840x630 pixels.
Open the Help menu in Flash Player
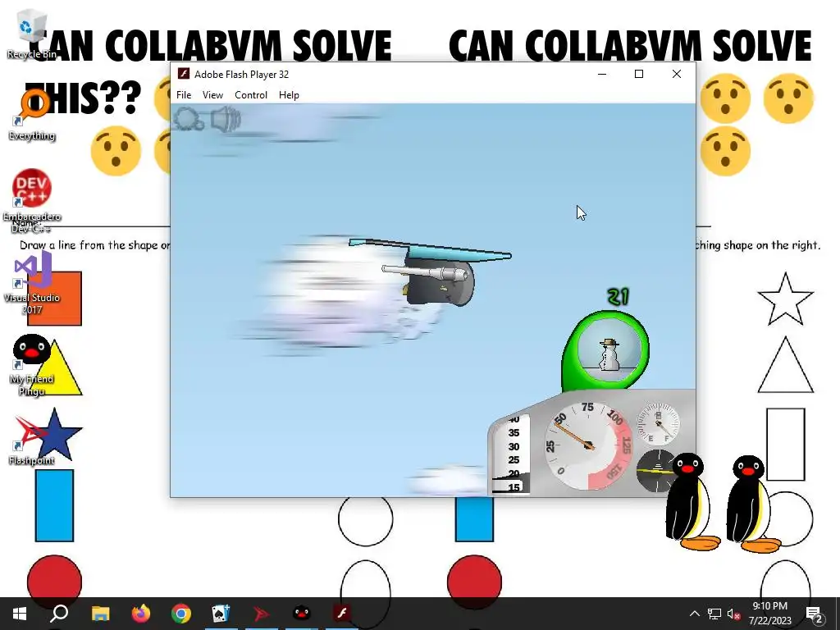[289, 95]
